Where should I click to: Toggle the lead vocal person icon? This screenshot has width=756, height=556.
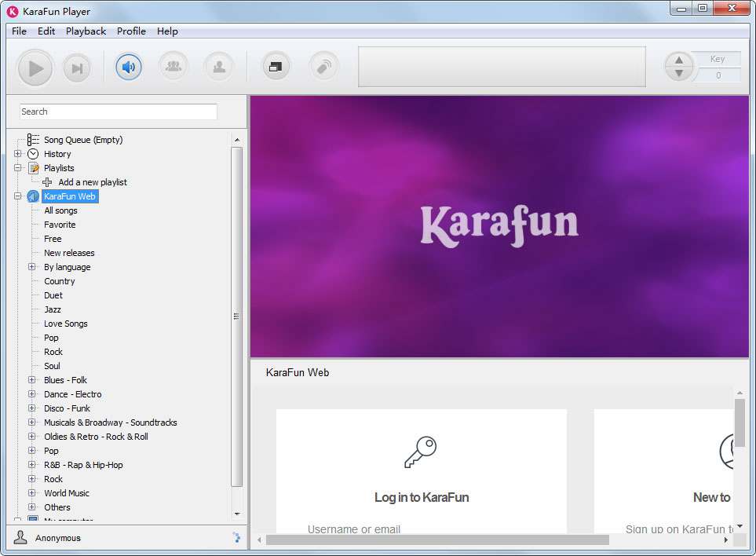(x=219, y=67)
